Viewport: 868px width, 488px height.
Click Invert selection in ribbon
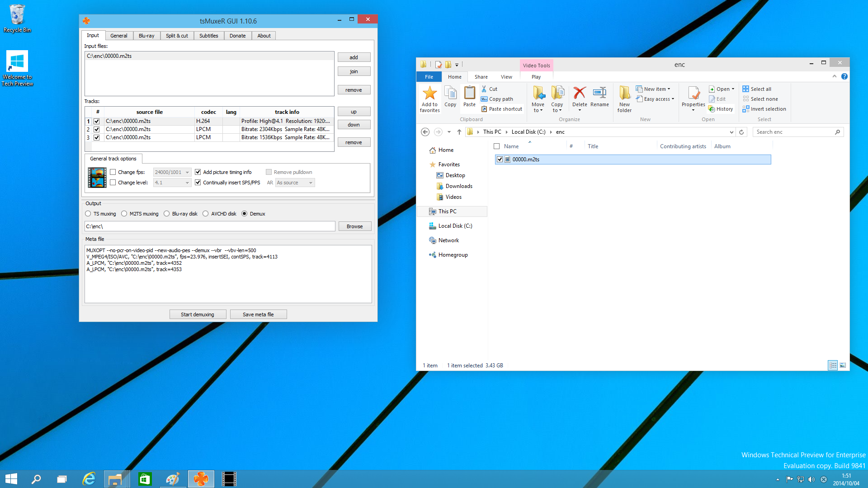pyautogui.click(x=764, y=109)
